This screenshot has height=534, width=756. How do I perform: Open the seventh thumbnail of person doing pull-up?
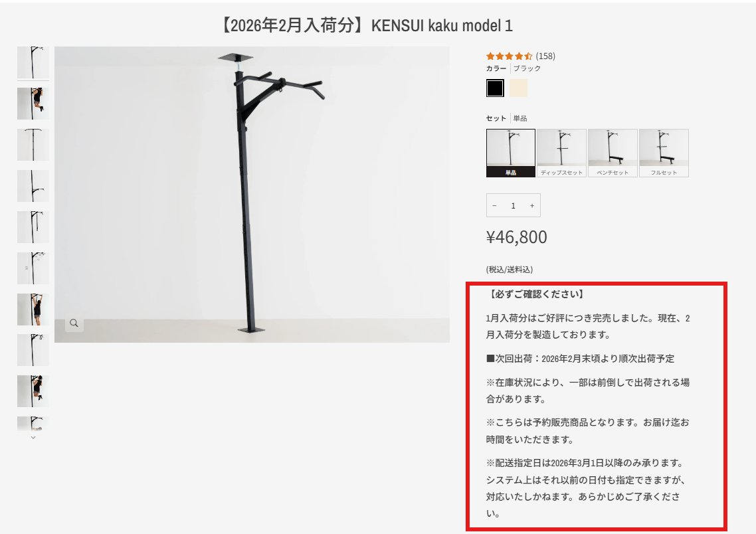[x=33, y=310]
